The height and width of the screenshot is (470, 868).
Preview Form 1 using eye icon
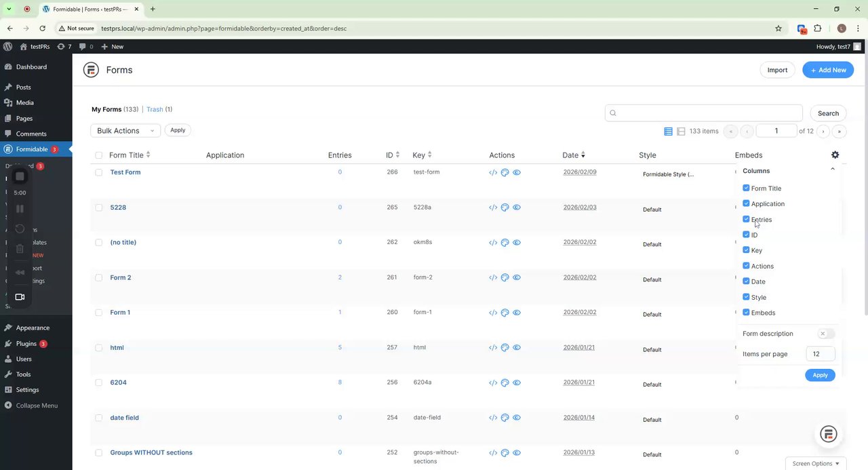517,313
